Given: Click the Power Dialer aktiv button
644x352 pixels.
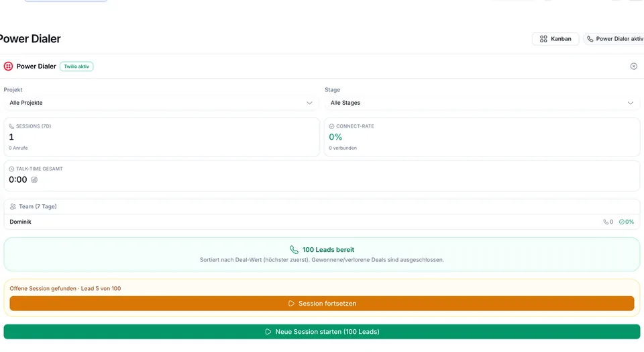Looking at the screenshot, I should (x=614, y=39).
